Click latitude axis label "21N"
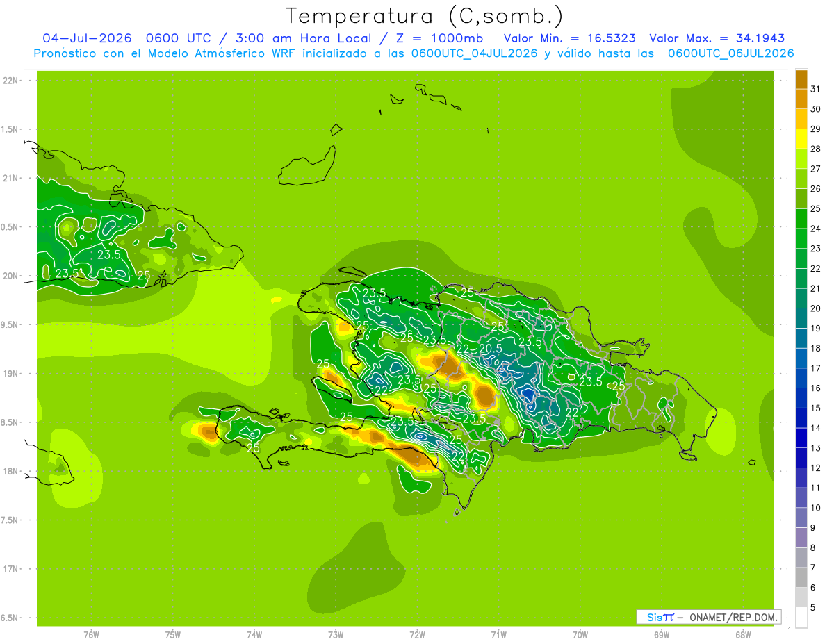 tap(10, 179)
